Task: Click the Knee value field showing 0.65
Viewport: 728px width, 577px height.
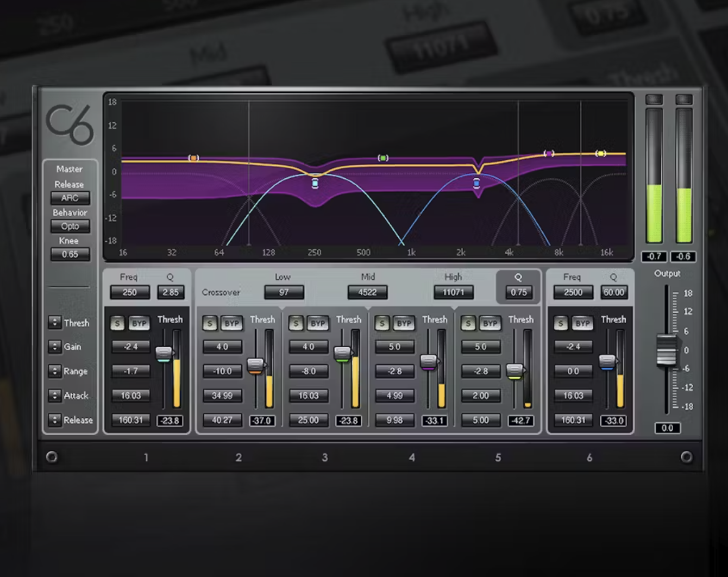Action: click(70, 254)
